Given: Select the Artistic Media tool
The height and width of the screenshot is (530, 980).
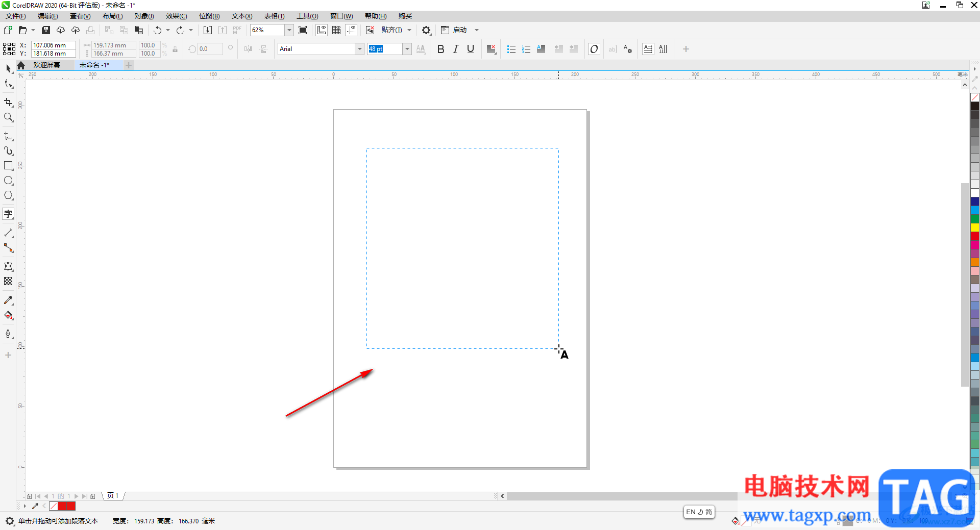Looking at the screenshot, I should (x=8, y=151).
